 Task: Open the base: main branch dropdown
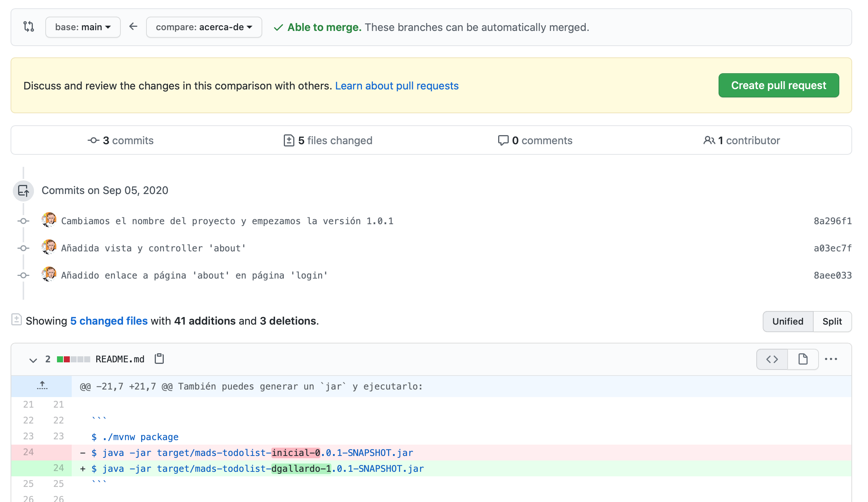click(x=83, y=27)
